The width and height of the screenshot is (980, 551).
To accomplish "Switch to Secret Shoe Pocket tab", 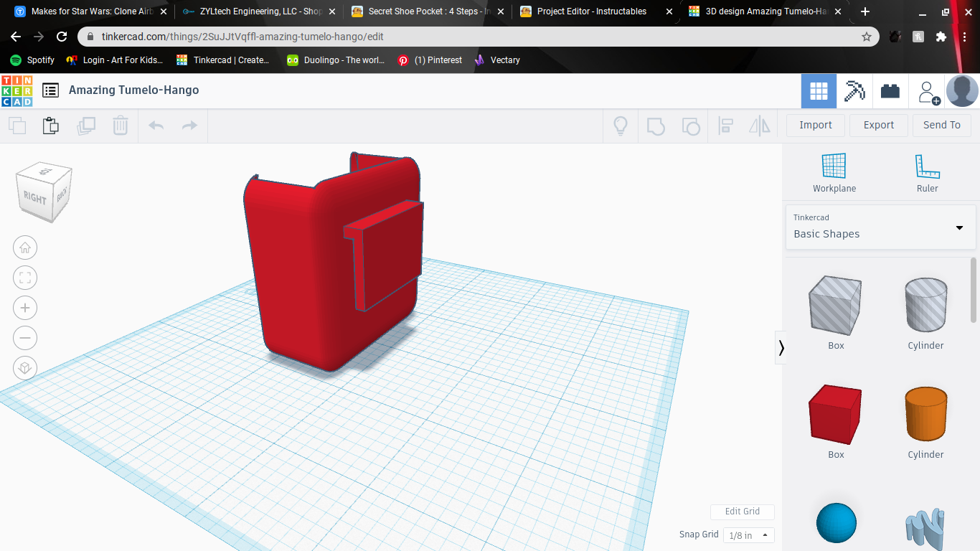I will [426, 11].
